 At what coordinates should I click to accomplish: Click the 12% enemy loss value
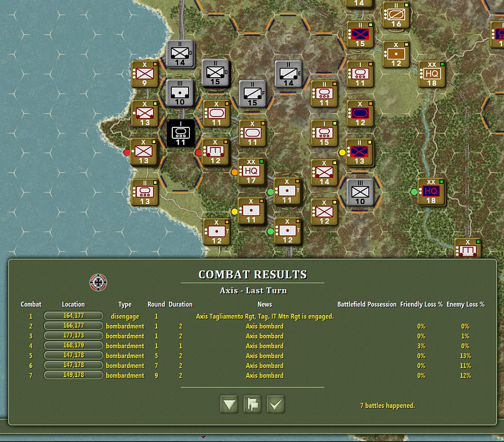tap(465, 376)
